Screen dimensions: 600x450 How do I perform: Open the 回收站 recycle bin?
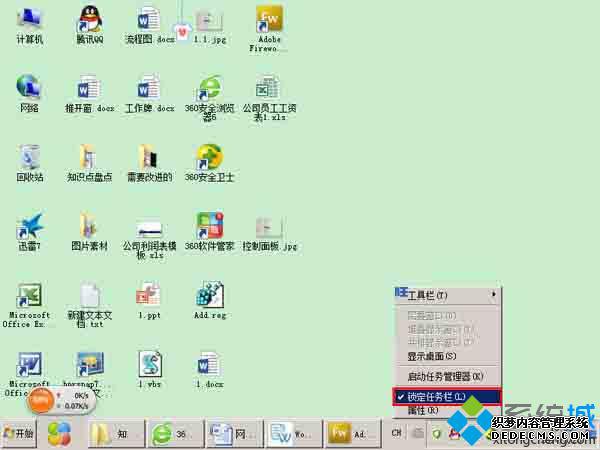click(29, 157)
